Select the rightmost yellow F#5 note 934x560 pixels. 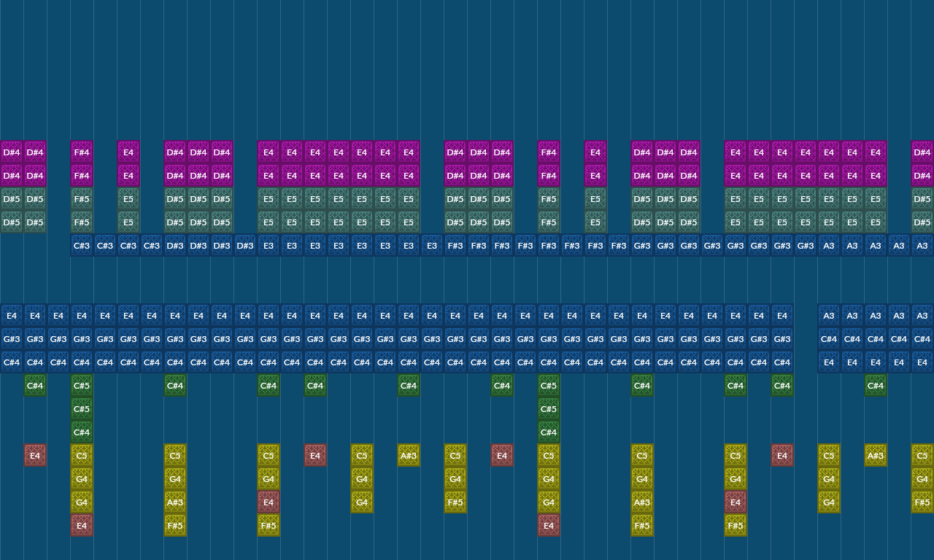point(922,502)
